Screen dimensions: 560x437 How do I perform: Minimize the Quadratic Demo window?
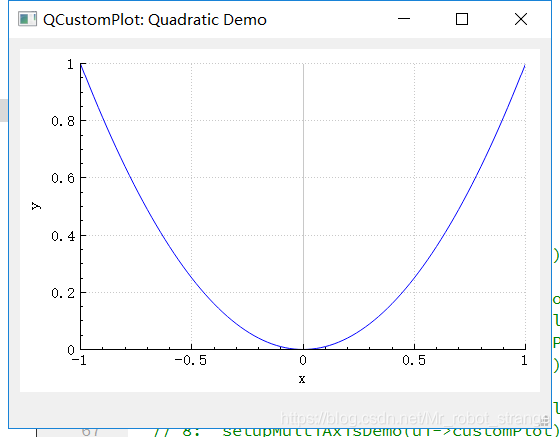pos(404,19)
